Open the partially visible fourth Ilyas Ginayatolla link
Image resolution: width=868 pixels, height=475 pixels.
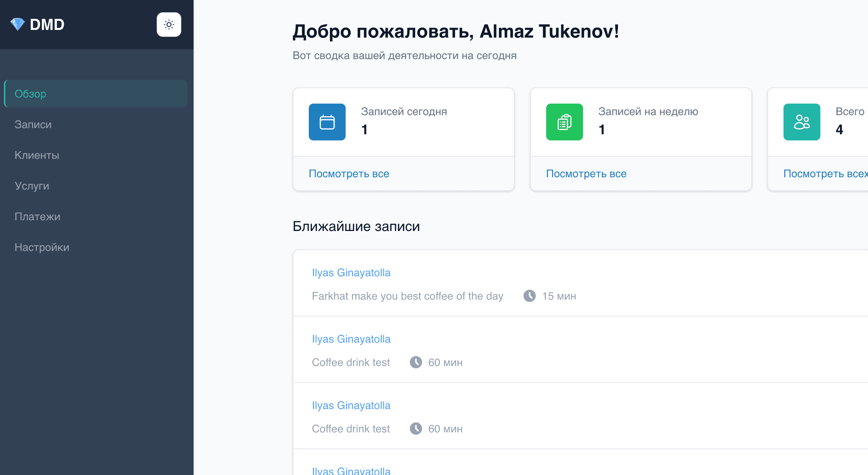[351, 471]
